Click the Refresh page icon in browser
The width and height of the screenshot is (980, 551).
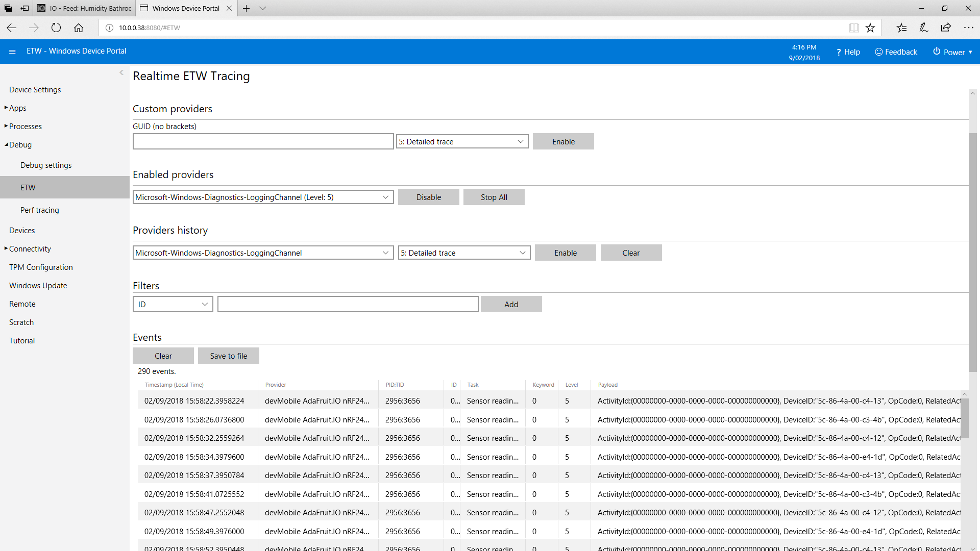click(x=57, y=28)
